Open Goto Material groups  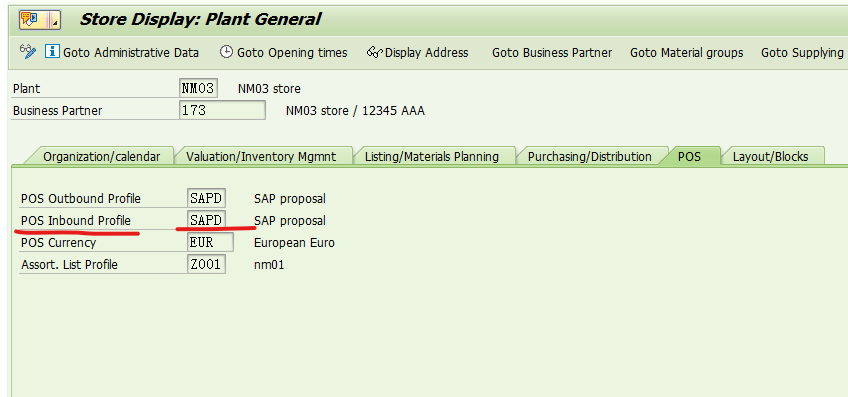pyautogui.click(x=686, y=52)
